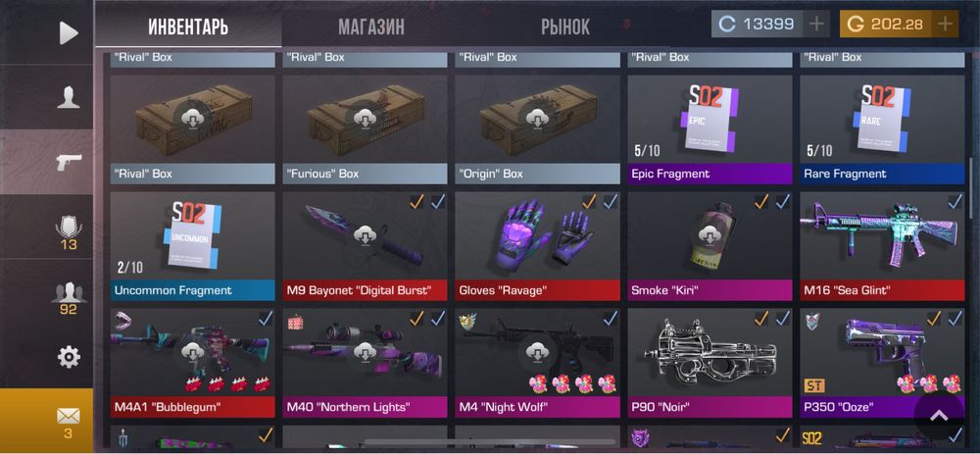Tap download cloud on M9 Bayonet

coord(365,236)
